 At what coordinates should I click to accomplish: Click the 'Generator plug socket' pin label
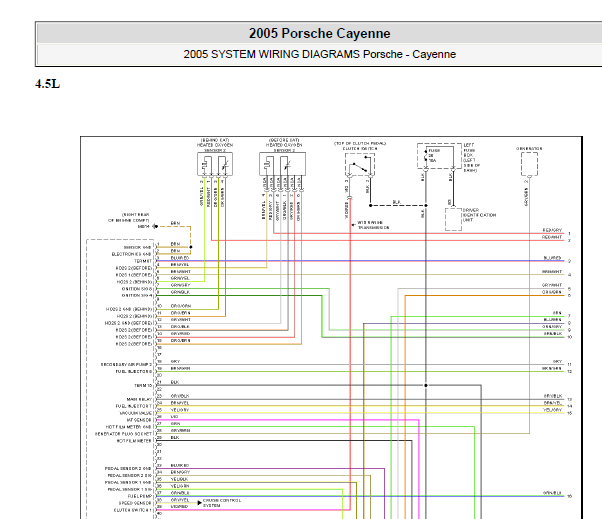point(124,434)
